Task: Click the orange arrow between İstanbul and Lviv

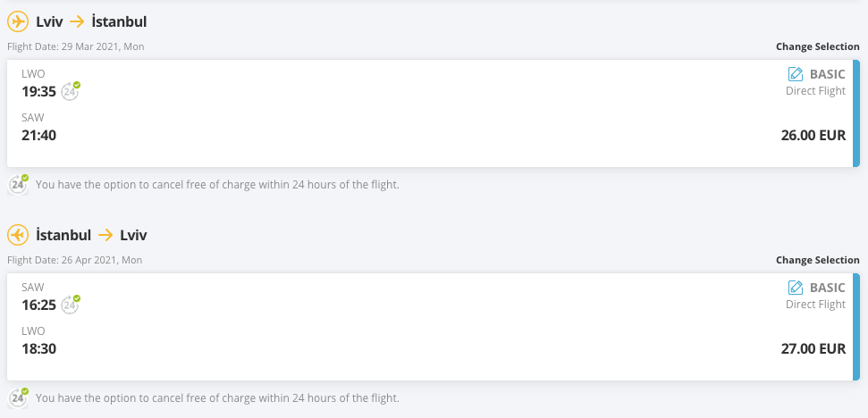Action: point(105,235)
